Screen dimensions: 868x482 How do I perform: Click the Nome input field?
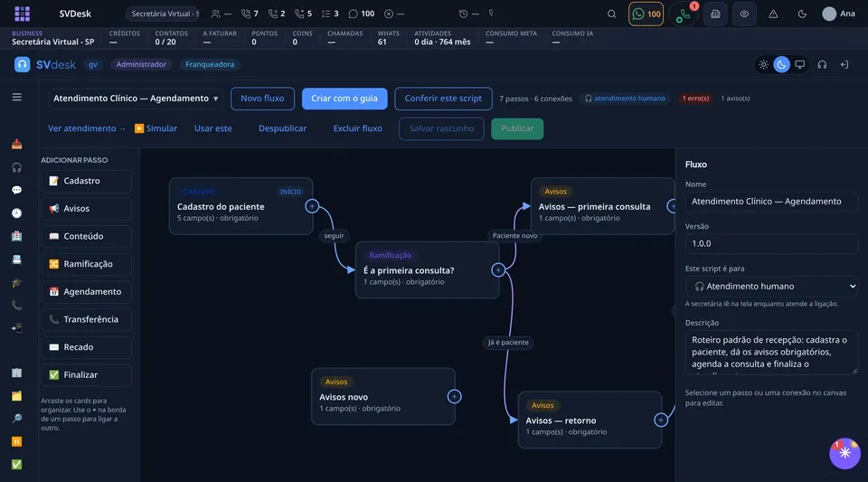point(771,202)
